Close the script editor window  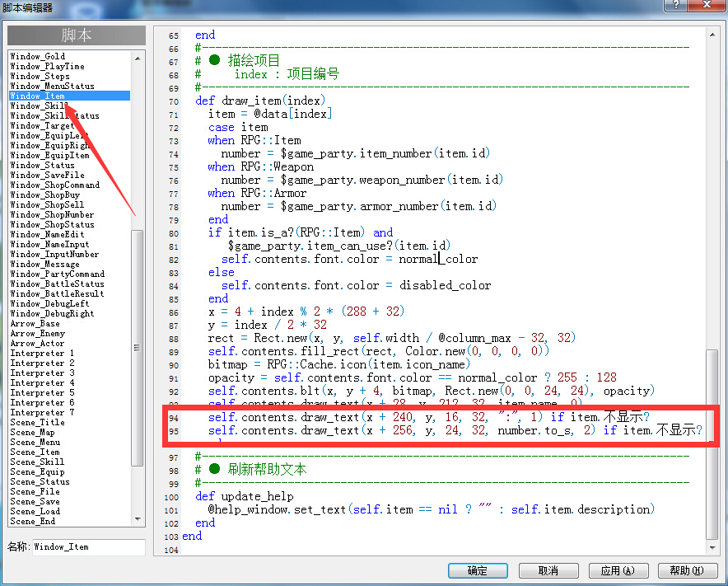point(707,5)
